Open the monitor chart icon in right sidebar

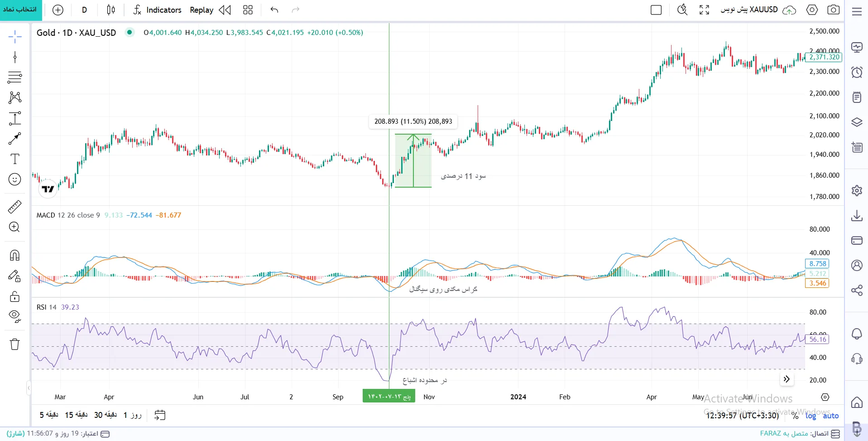point(857,47)
